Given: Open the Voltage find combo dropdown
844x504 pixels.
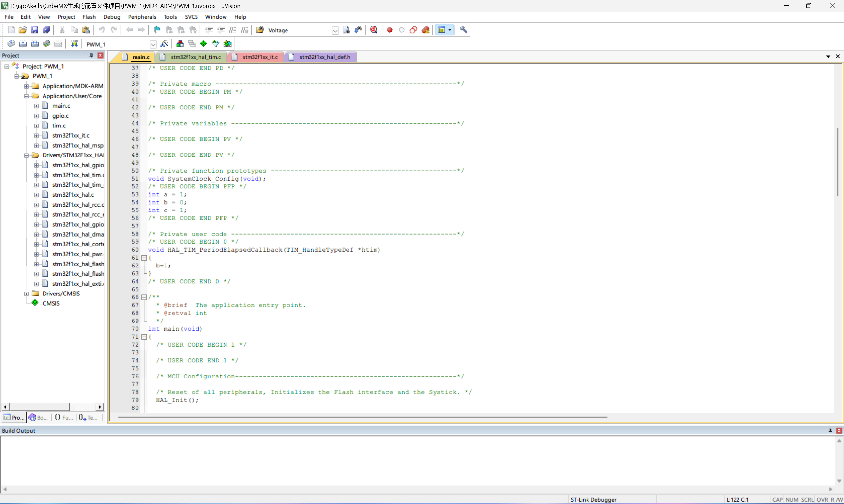Looking at the screenshot, I should coord(335,31).
